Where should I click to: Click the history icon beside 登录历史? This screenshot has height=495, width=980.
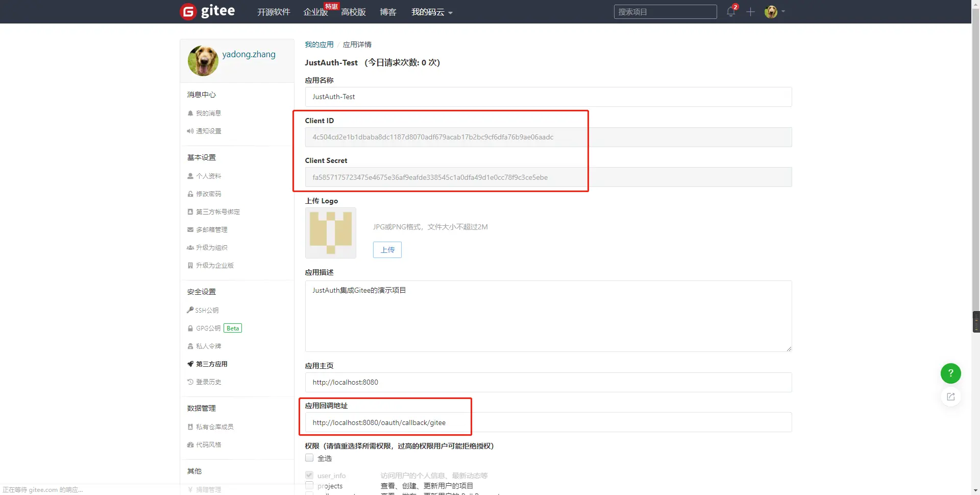click(x=190, y=382)
